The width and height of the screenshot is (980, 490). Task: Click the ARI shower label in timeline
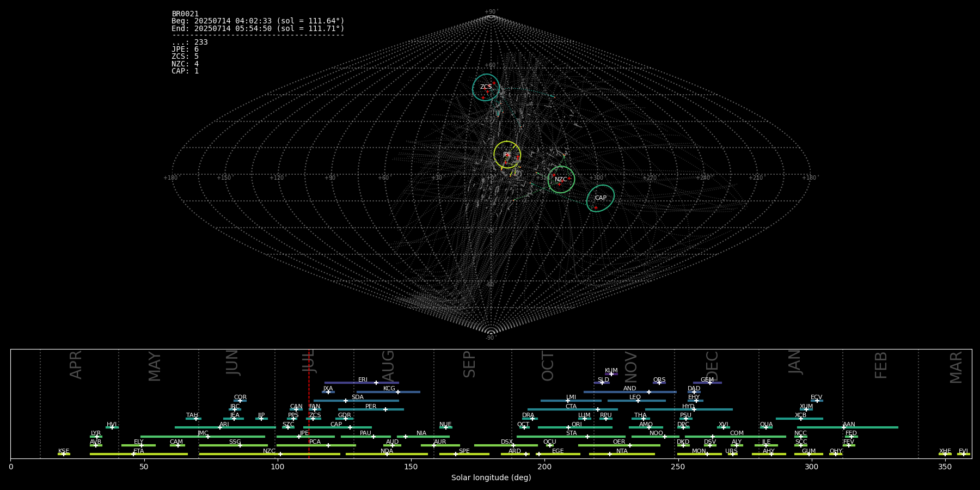(224, 425)
